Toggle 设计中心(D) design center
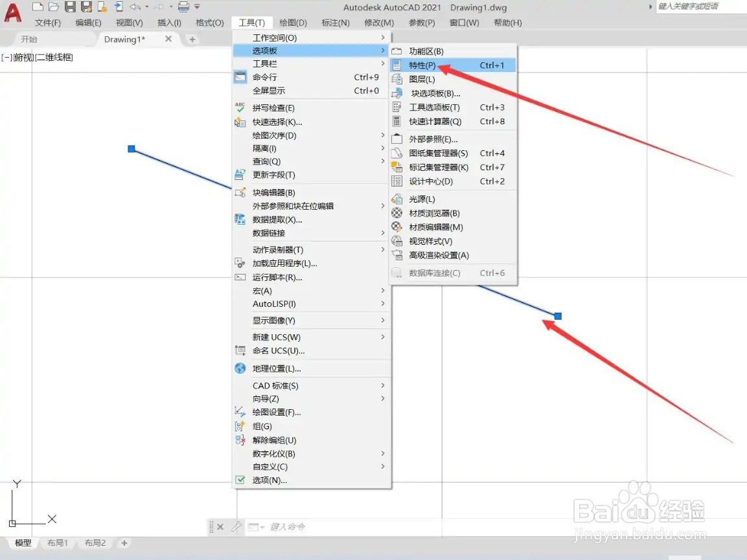This screenshot has height=560, width=747. (453, 181)
